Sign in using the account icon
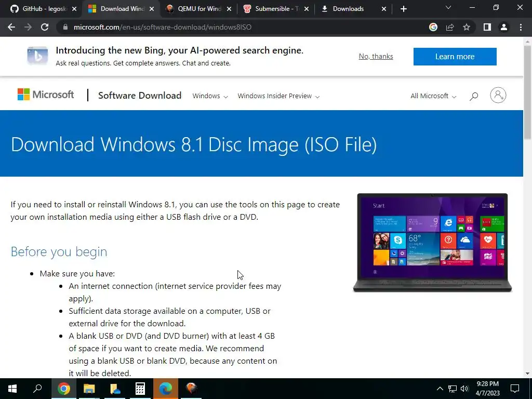This screenshot has height=399, width=532. (x=498, y=96)
